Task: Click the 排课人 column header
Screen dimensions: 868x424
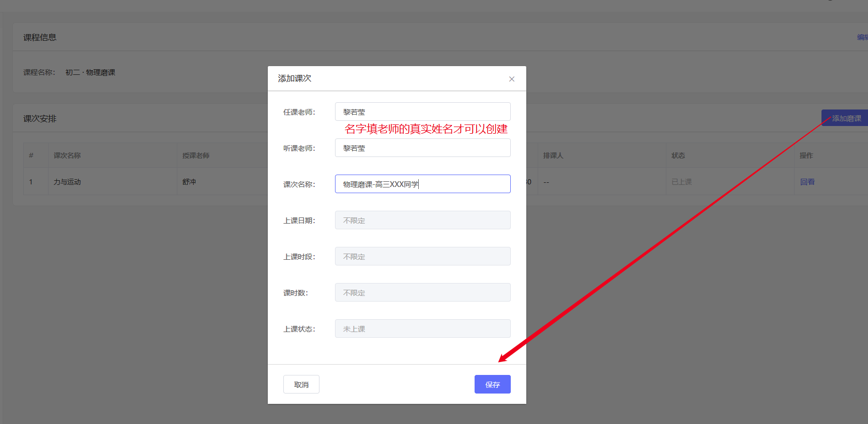Action: 553,155
